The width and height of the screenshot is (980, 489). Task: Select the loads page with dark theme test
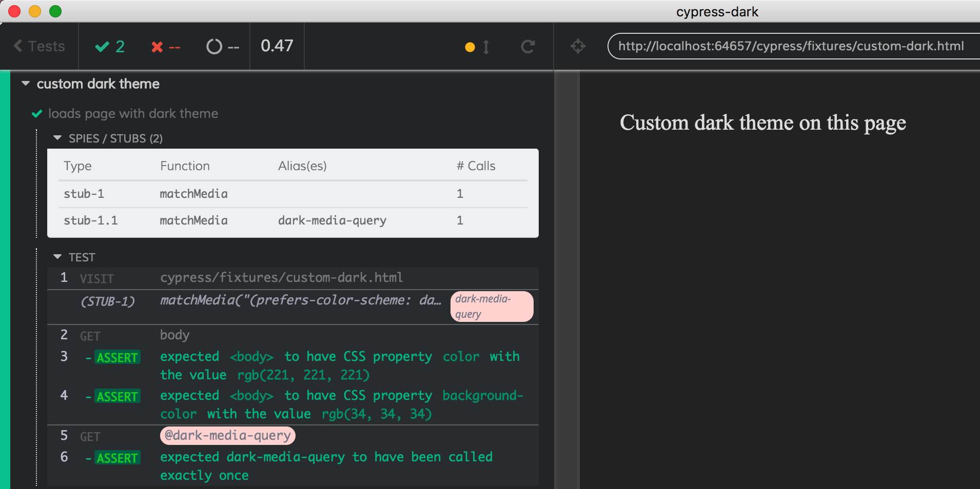(x=133, y=113)
